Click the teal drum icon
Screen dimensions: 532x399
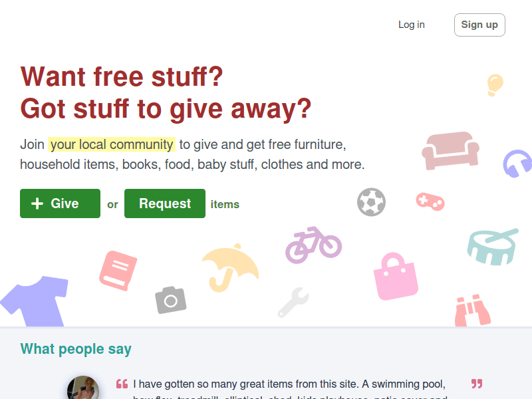[492, 246]
